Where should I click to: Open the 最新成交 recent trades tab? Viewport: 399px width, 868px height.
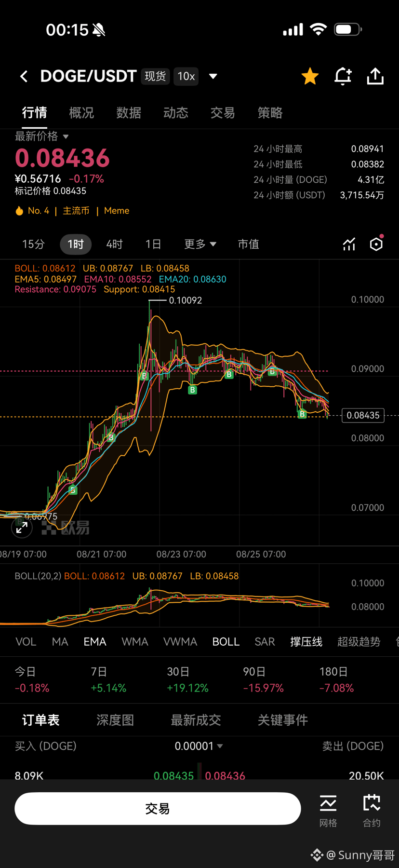tap(196, 720)
